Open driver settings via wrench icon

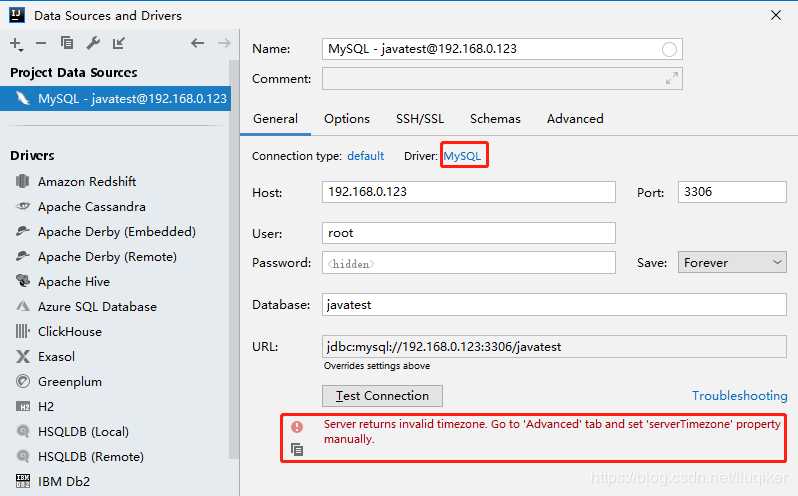(x=93, y=43)
